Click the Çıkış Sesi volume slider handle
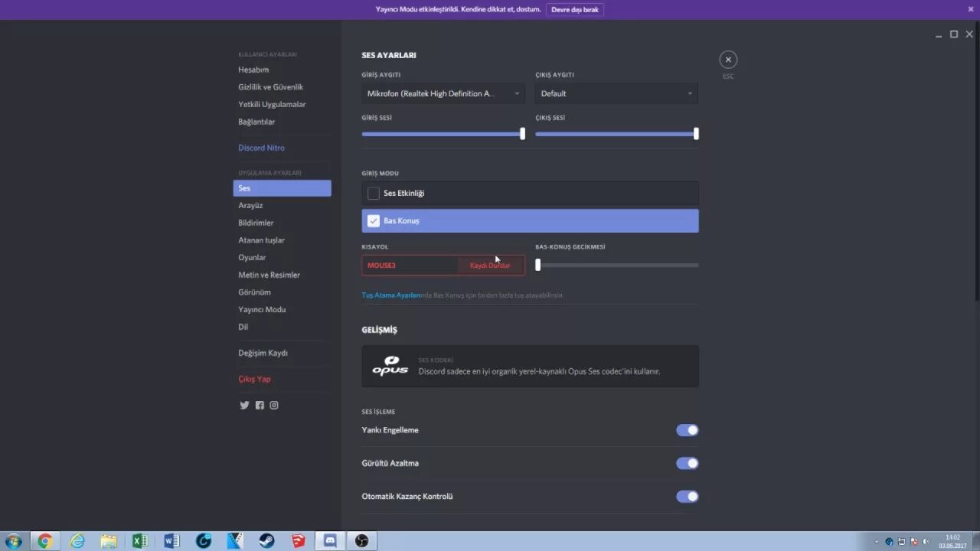The height and width of the screenshot is (551, 980). tap(696, 134)
